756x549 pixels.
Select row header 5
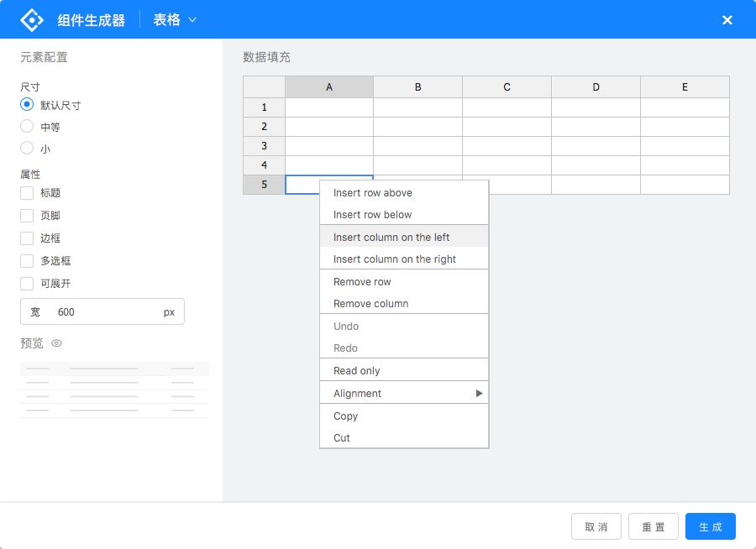(x=265, y=185)
